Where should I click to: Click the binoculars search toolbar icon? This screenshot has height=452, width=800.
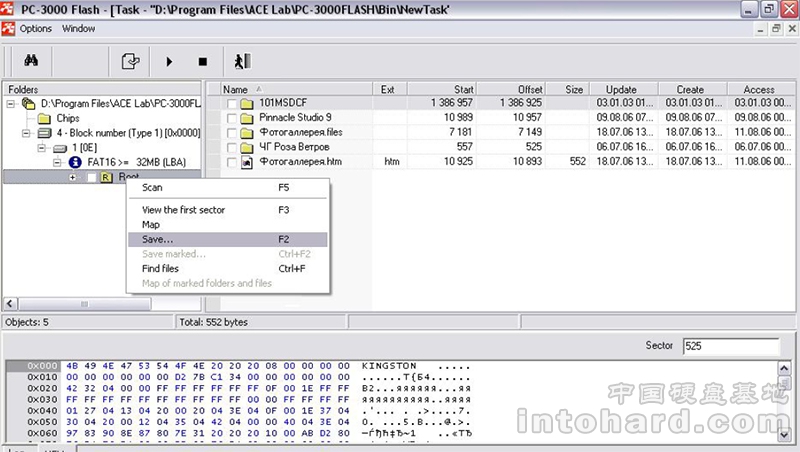click(30, 61)
